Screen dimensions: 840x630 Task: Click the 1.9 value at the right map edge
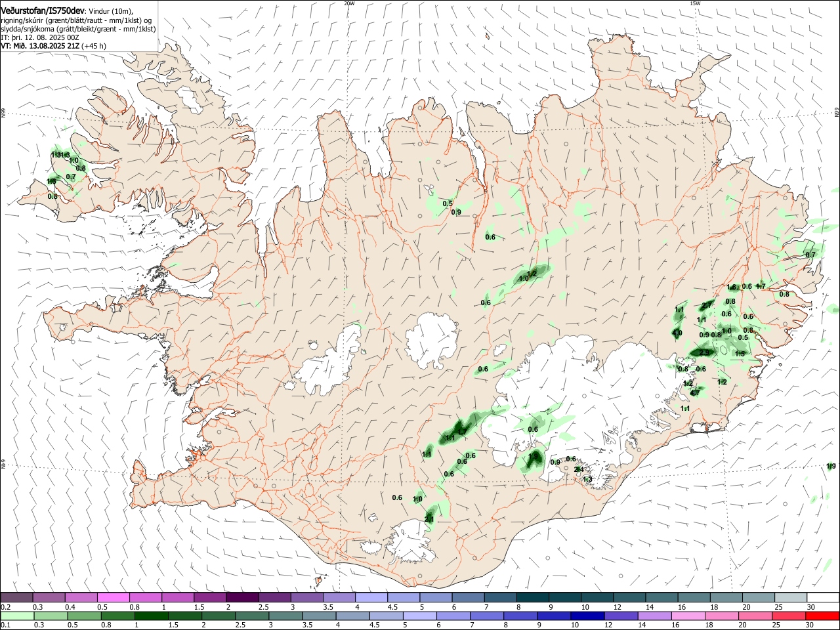(x=831, y=466)
